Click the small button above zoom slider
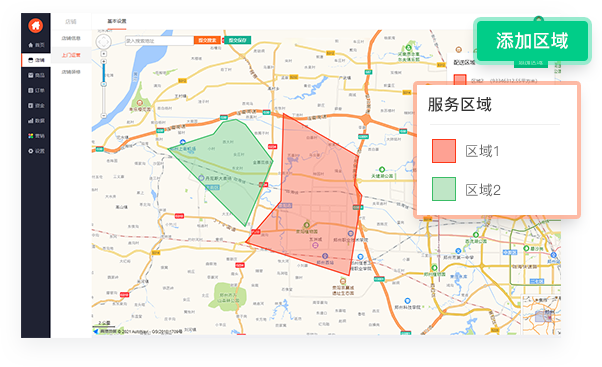602x367 pixels. click(x=104, y=54)
